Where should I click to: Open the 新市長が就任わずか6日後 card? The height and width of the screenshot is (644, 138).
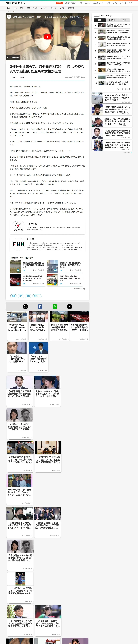[60, 326]
